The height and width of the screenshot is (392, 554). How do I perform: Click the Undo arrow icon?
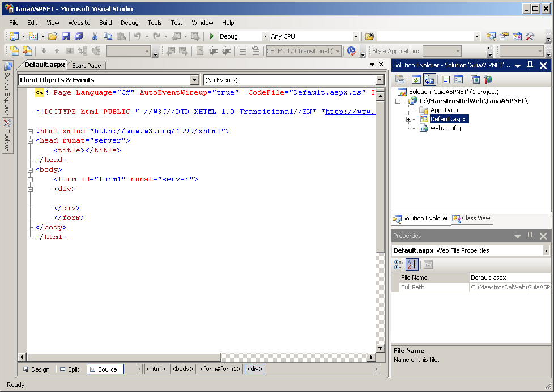(x=138, y=36)
